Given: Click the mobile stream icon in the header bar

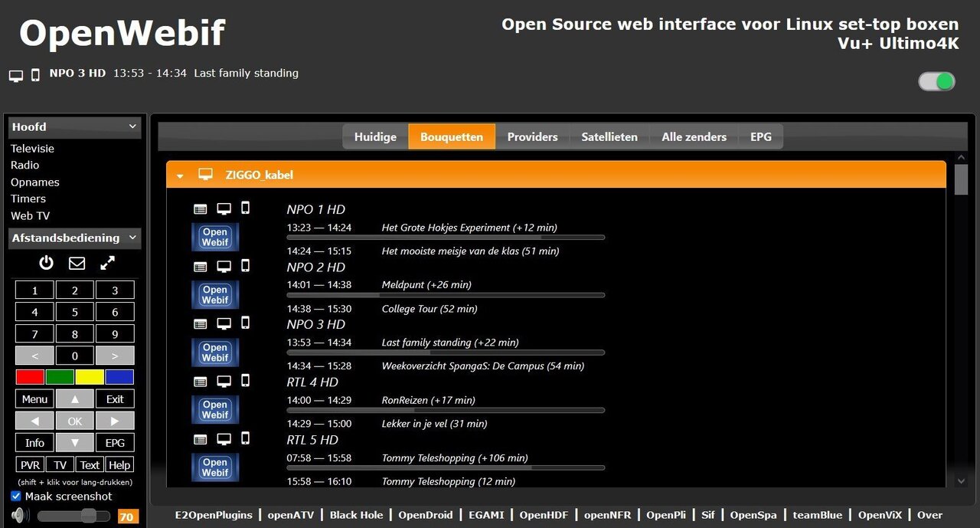Looking at the screenshot, I should (x=35, y=75).
